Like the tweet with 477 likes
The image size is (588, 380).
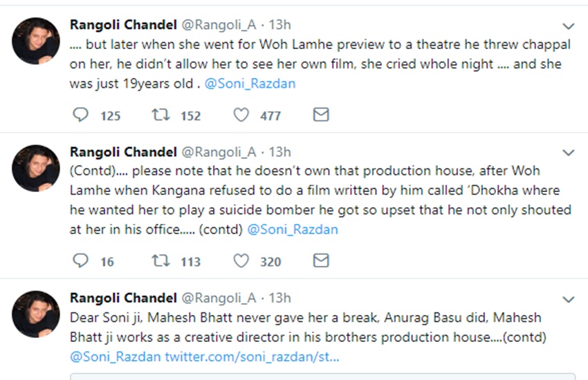click(x=241, y=115)
